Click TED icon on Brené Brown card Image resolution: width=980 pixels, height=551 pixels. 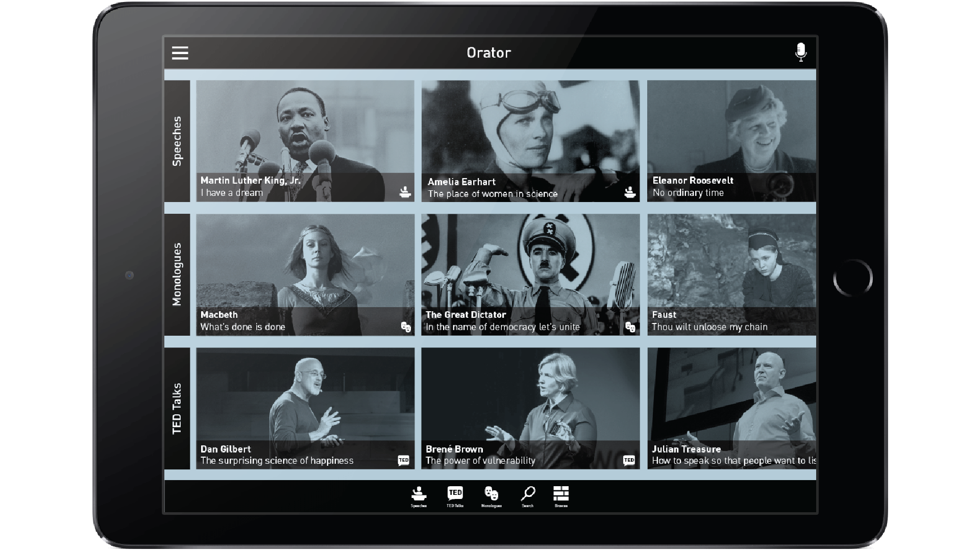coord(629,460)
